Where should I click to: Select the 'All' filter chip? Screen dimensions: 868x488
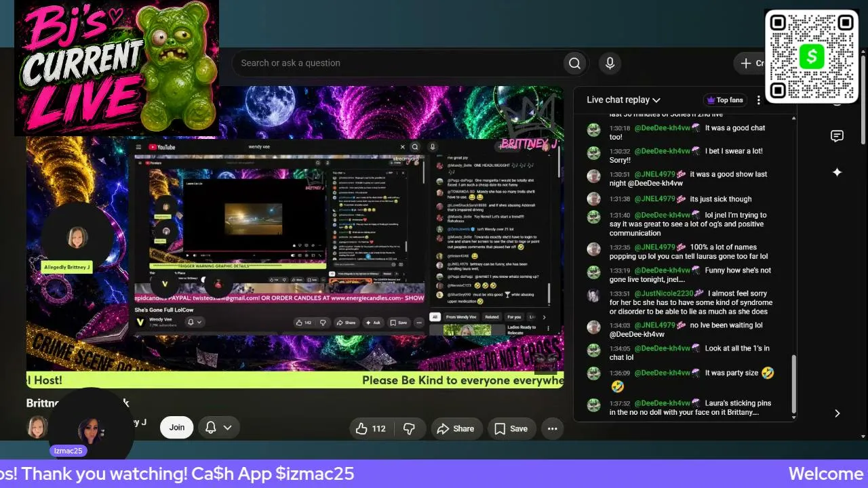tap(435, 317)
